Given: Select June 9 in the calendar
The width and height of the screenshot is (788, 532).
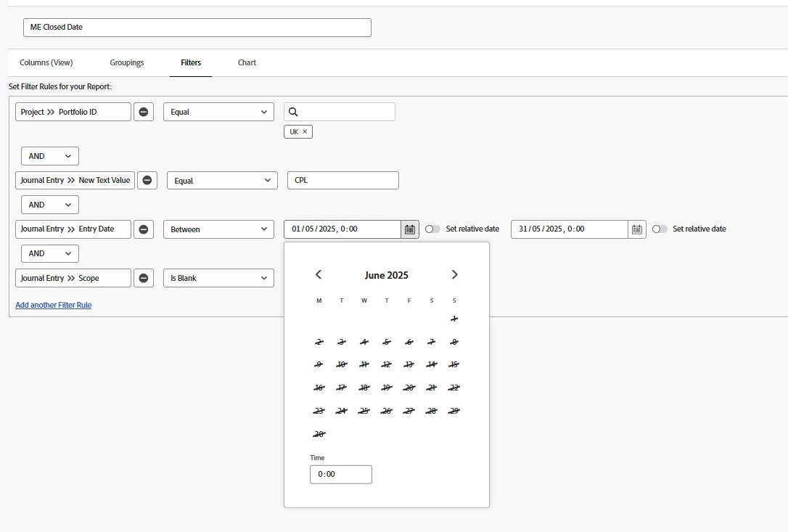Looking at the screenshot, I should click(x=319, y=364).
